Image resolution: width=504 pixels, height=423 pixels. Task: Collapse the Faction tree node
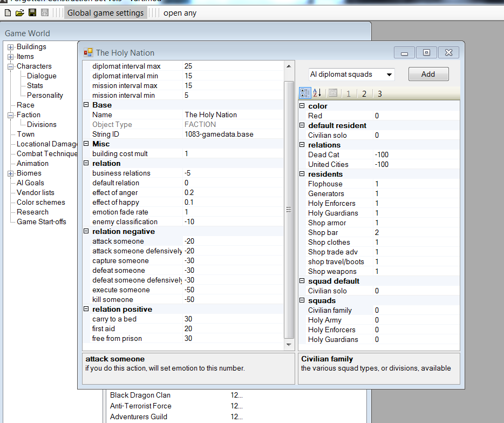pos(11,115)
